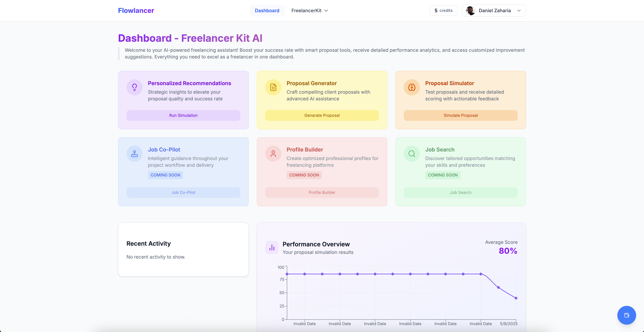Click the joystick icon in Job Co-Pilot
This screenshot has height=332, width=644.
(x=135, y=154)
